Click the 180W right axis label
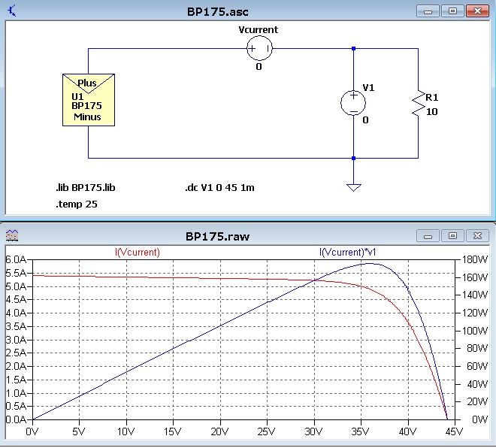 475,259
